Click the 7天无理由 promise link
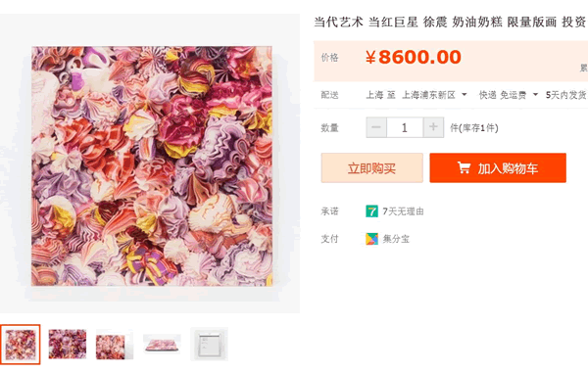This screenshot has height=373, width=588. 403,211
